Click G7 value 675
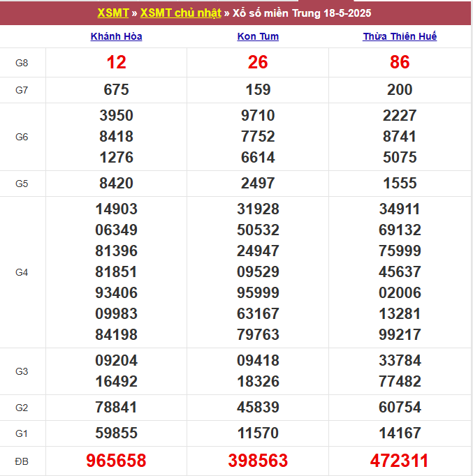This screenshot has width=473, height=476. pyautogui.click(x=117, y=90)
